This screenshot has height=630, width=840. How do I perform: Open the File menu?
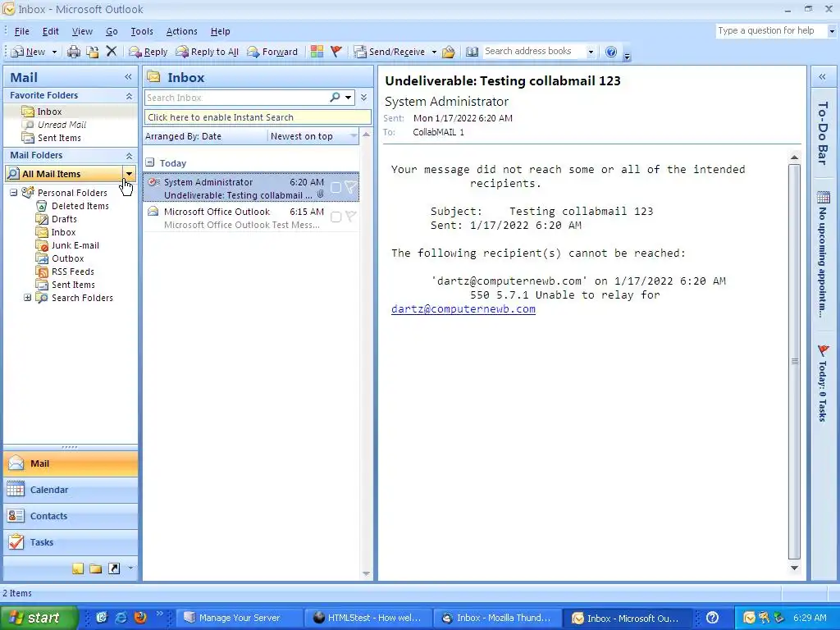(22, 31)
